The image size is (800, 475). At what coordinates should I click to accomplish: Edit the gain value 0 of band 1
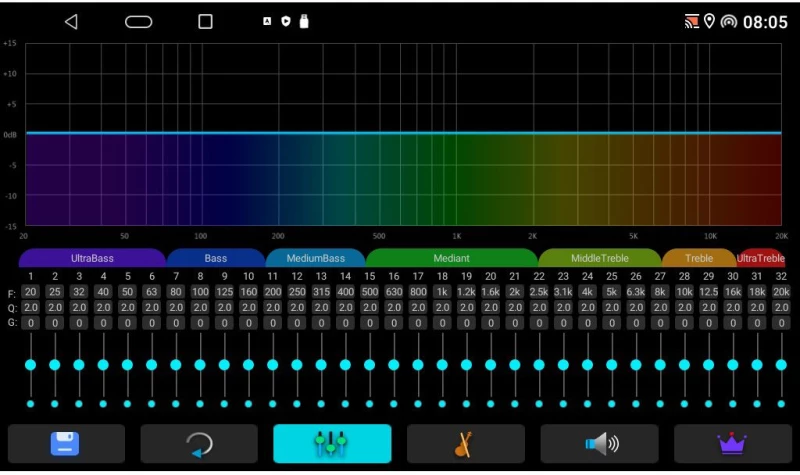coord(31,323)
